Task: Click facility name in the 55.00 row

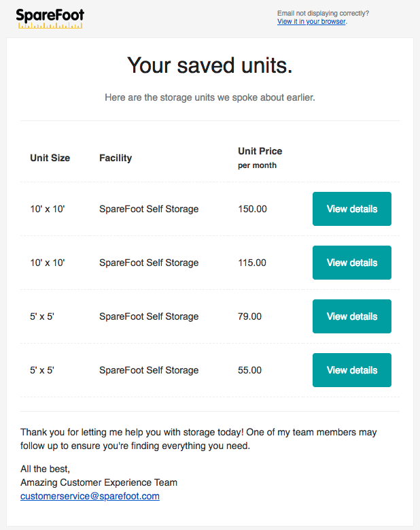Action: [149, 370]
